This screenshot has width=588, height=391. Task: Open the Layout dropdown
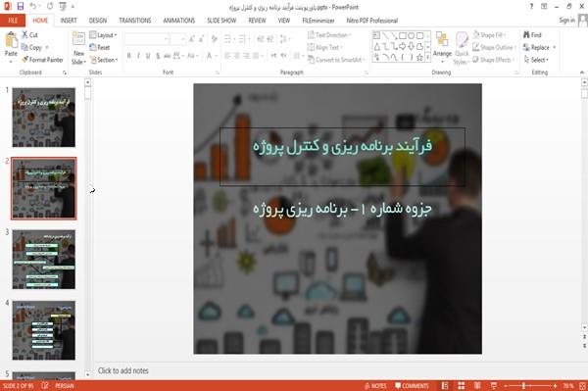[x=104, y=35]
